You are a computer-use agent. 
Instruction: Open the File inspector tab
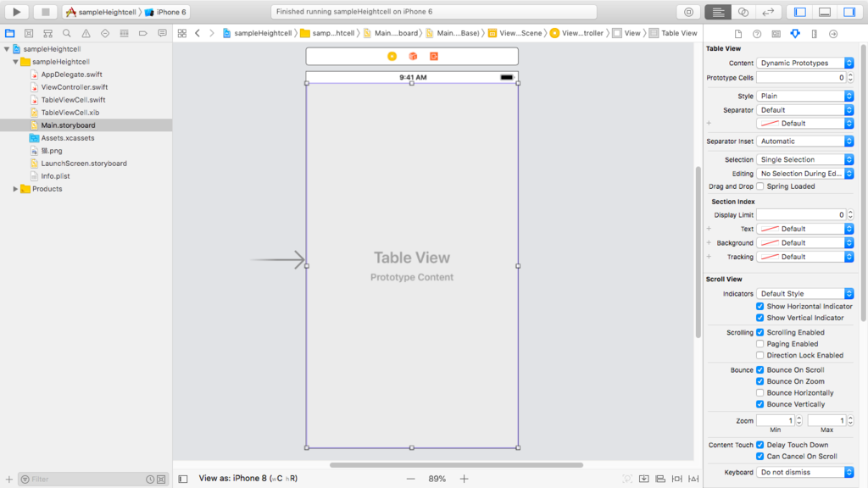click(x=738, y=34)
